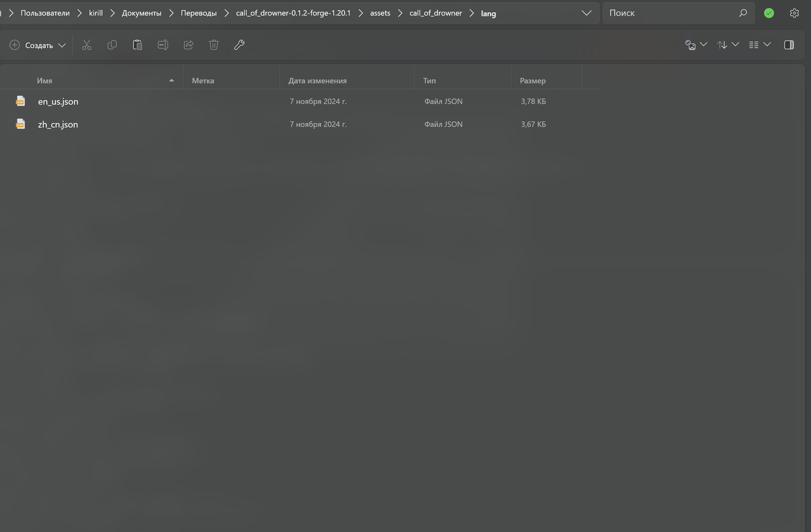Expand chevron after Документы breadcrumb

coord(171,13)
